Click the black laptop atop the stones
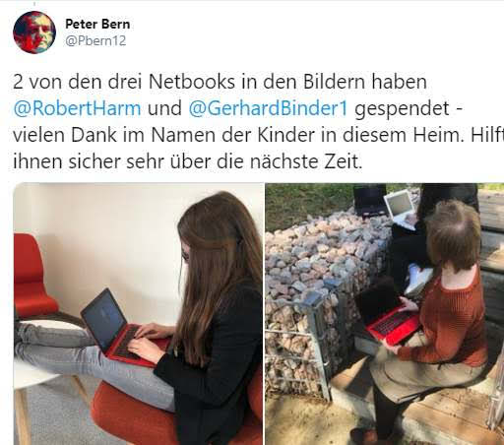The height and width of the screenshot is (445, 504). (x=370, y=200)
